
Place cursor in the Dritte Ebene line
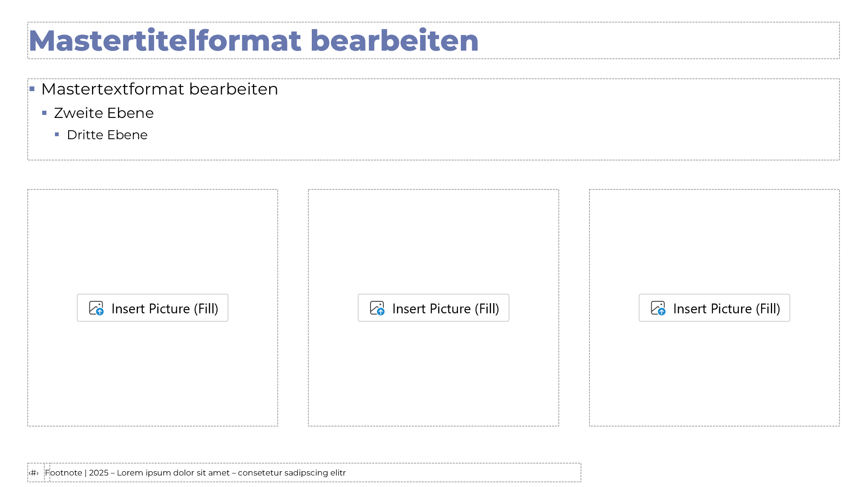107,135
